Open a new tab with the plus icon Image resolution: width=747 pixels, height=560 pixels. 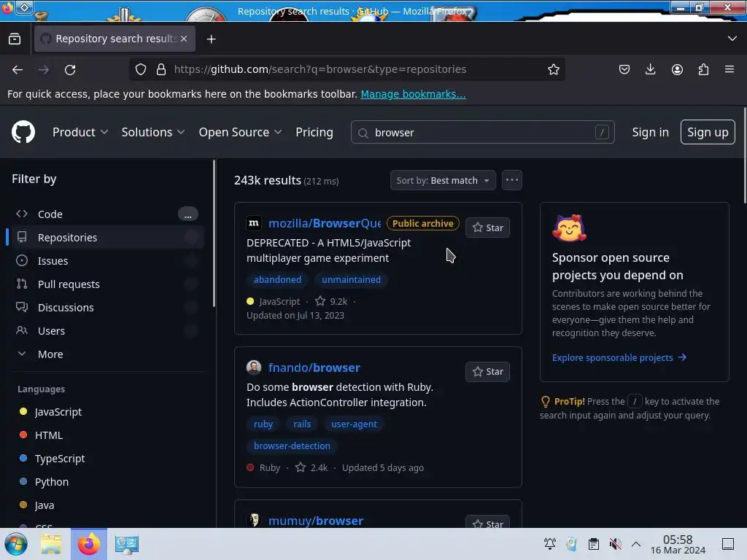click(x=211, y=39)
